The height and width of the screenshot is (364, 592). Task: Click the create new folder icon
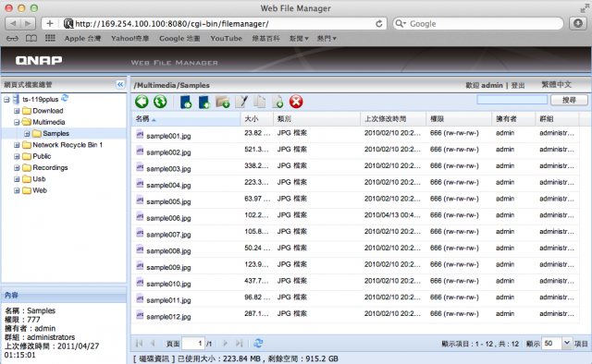223,102
